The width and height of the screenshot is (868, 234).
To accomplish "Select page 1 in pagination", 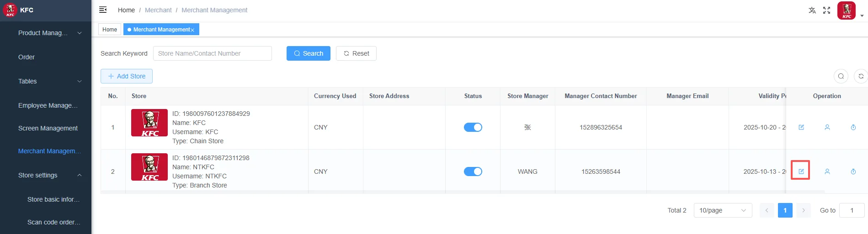I will (x=785, y=210).
